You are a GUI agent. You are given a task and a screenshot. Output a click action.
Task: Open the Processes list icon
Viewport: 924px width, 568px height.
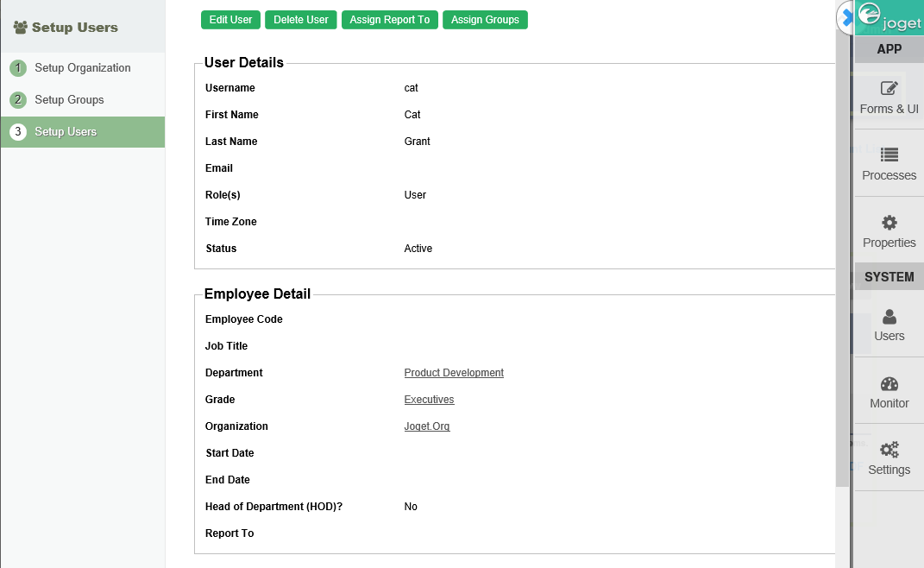coord(889,155)
